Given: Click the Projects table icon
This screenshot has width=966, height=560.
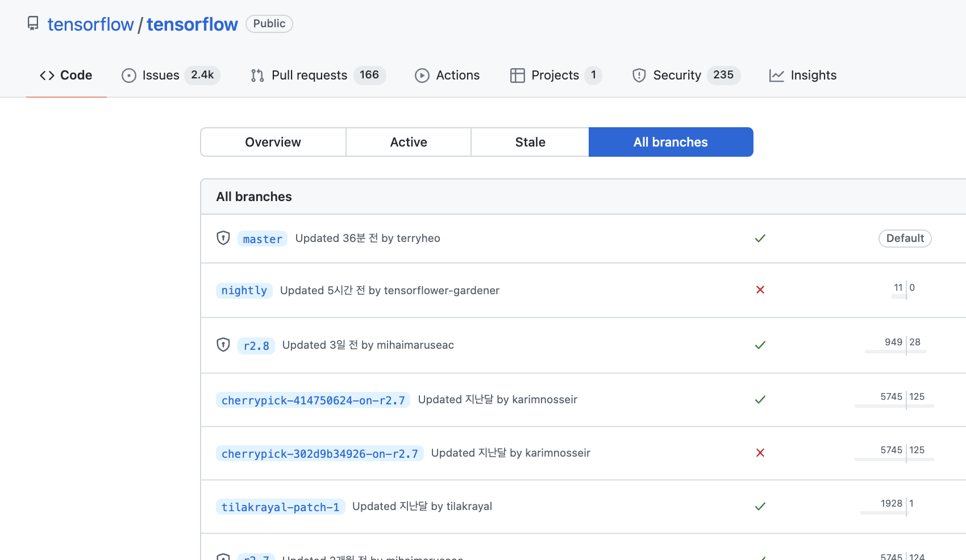Looking at the screenshot, I should 518,76.
